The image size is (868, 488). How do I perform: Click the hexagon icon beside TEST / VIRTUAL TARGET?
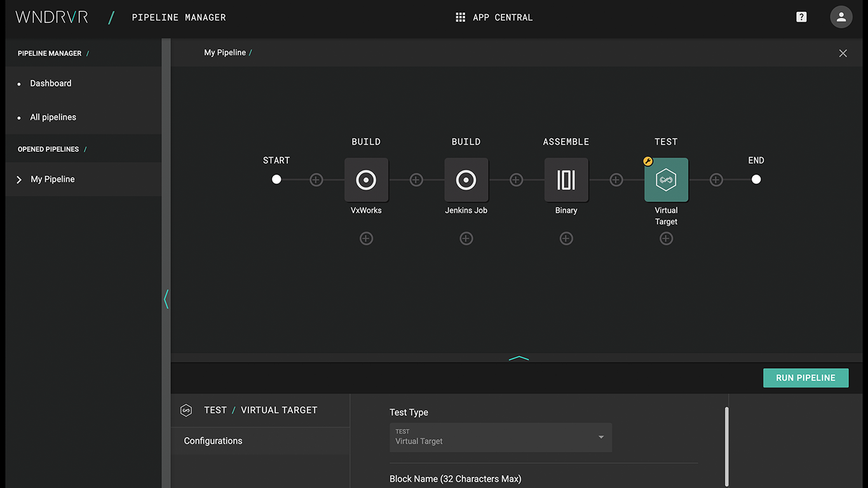[x=186, y=410]
